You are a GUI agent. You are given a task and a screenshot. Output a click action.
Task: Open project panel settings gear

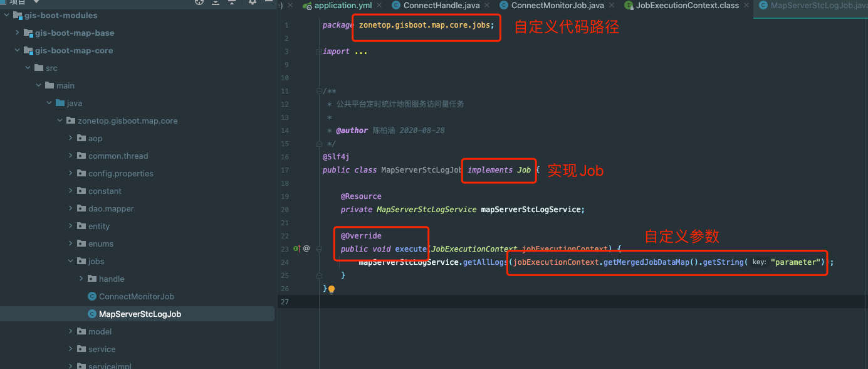click(x=253, y=2)
